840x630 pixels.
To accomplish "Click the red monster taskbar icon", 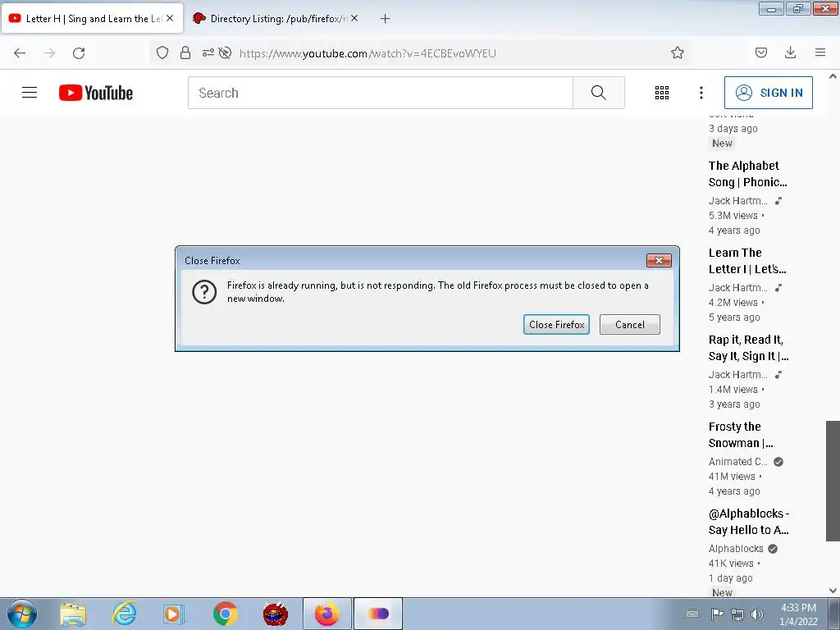I will click(276, 614).
